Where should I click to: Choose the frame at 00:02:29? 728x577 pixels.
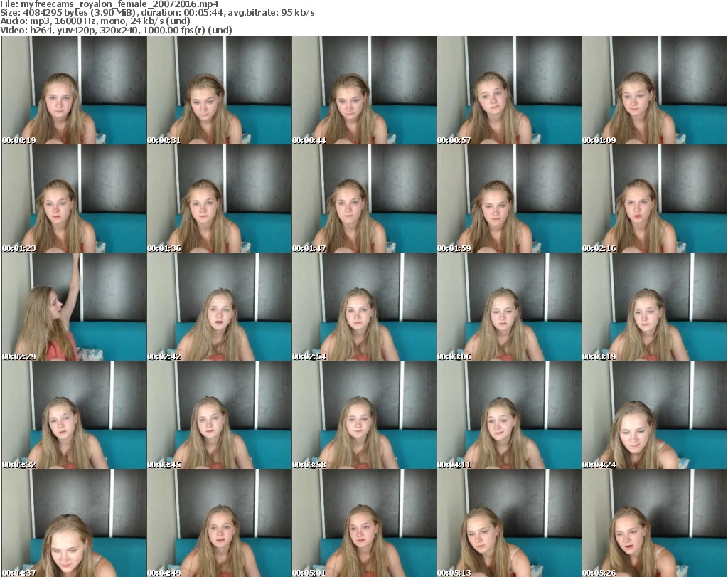pos(74,307)
